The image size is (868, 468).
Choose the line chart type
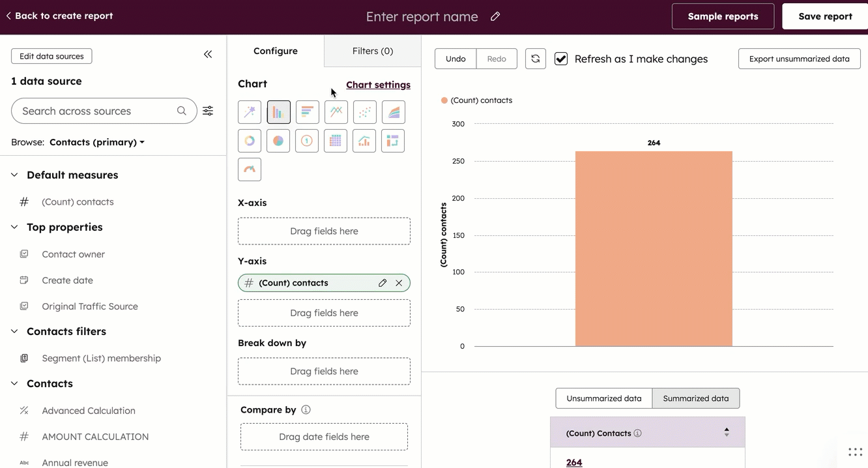336,111
